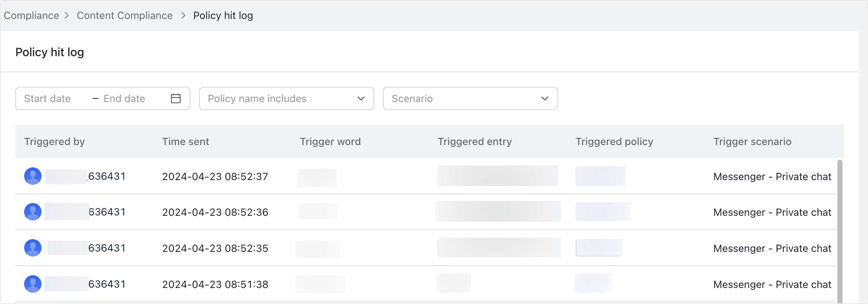
Task: Click the Triggered policy column header
Action: (615, 141)
